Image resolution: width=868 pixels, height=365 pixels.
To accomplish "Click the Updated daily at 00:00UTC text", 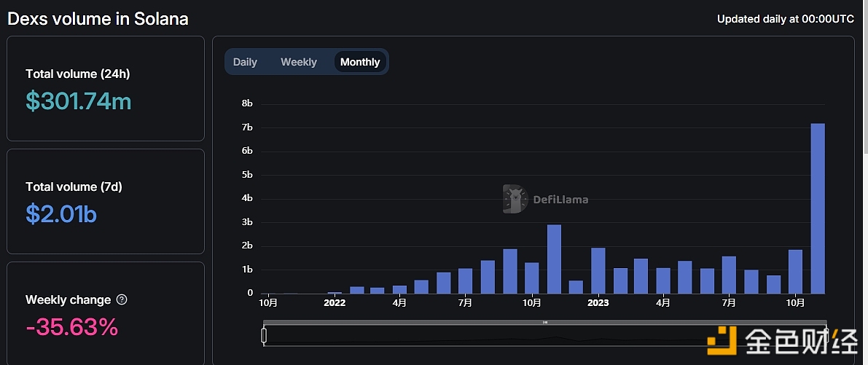I will pos(786,19).
